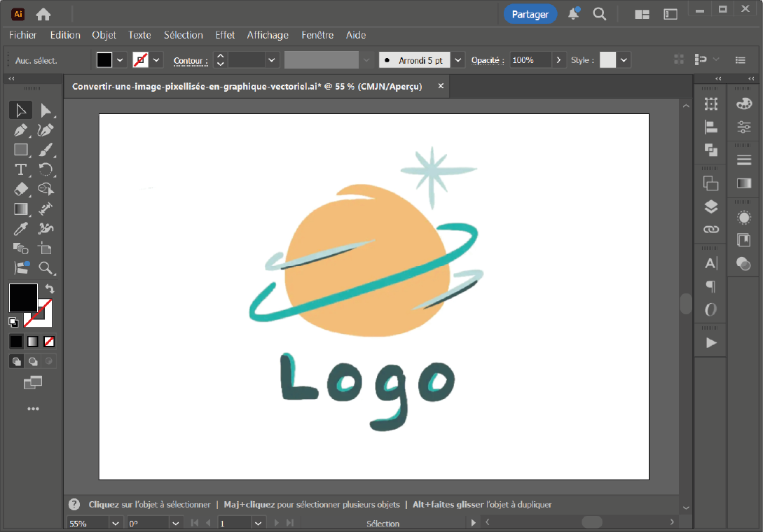Open the Effet menu

point(225,35)
